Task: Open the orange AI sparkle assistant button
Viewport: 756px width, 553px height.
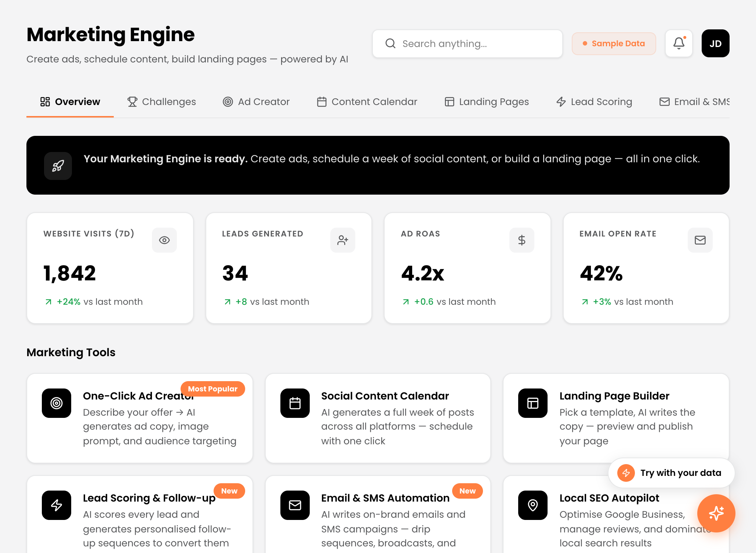Action: point(716,513)
